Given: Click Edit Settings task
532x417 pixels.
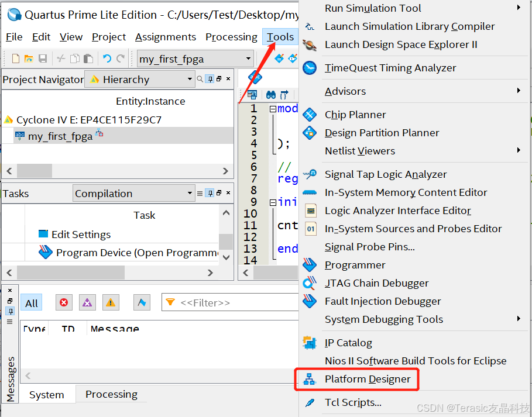Looking at the screenshot, I should [x=81, y=235].
